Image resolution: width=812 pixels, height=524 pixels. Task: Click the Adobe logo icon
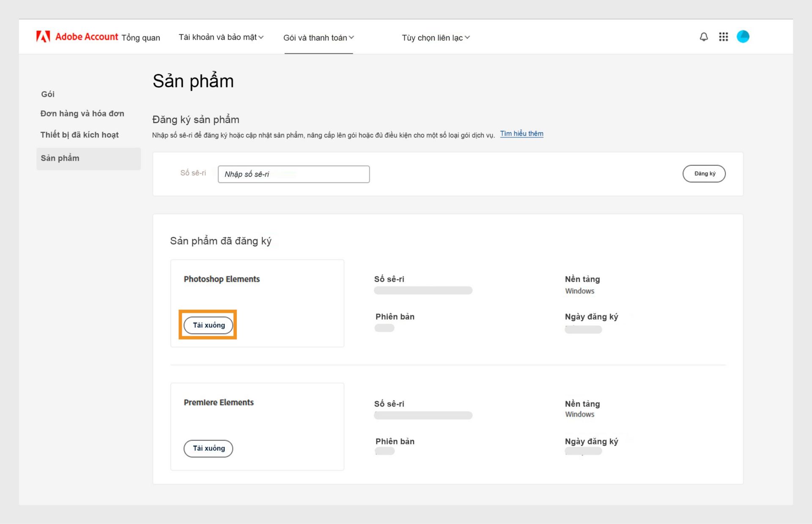43,37
